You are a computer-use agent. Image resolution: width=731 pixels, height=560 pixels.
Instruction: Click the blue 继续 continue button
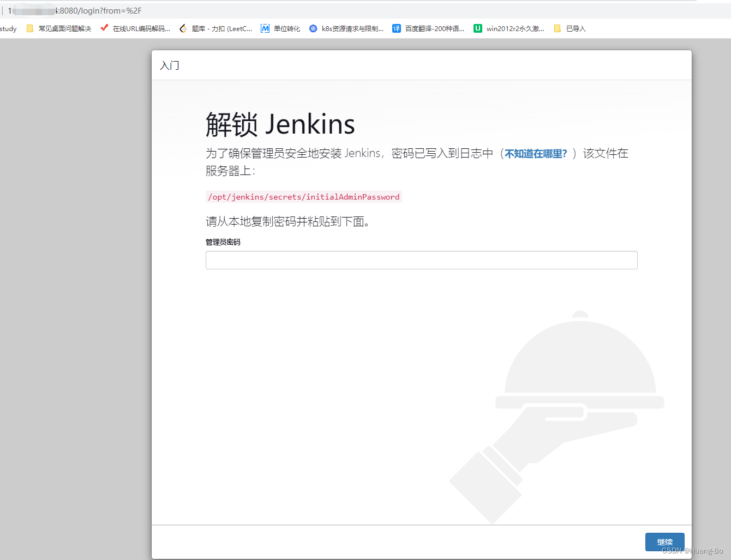click(664, 542)
